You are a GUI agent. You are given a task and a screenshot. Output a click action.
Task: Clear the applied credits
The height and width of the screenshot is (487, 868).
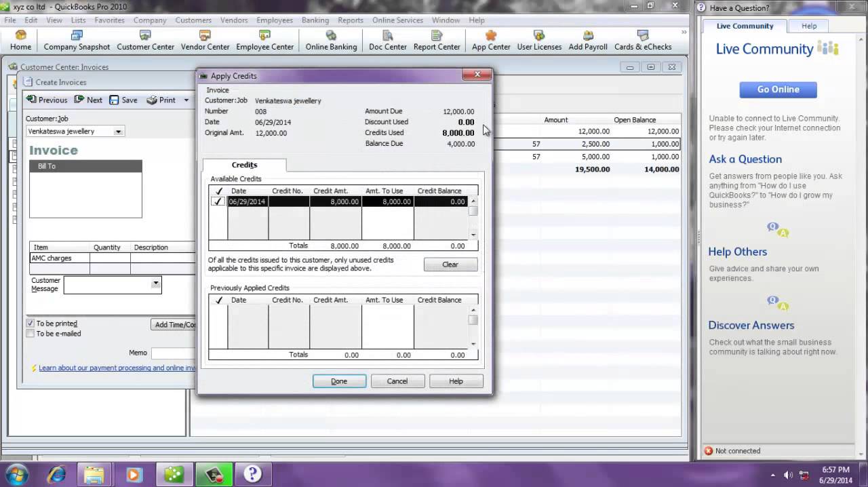pos(450,265)
